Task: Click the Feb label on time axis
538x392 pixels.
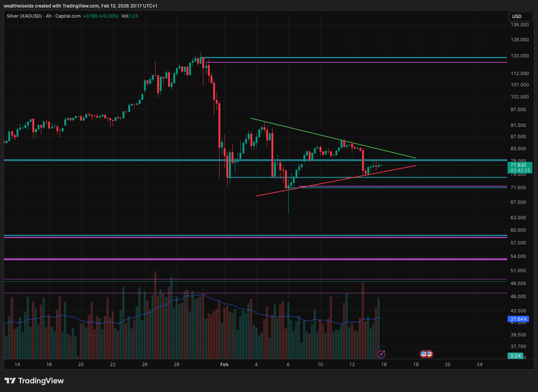Action: pos(225,365)
